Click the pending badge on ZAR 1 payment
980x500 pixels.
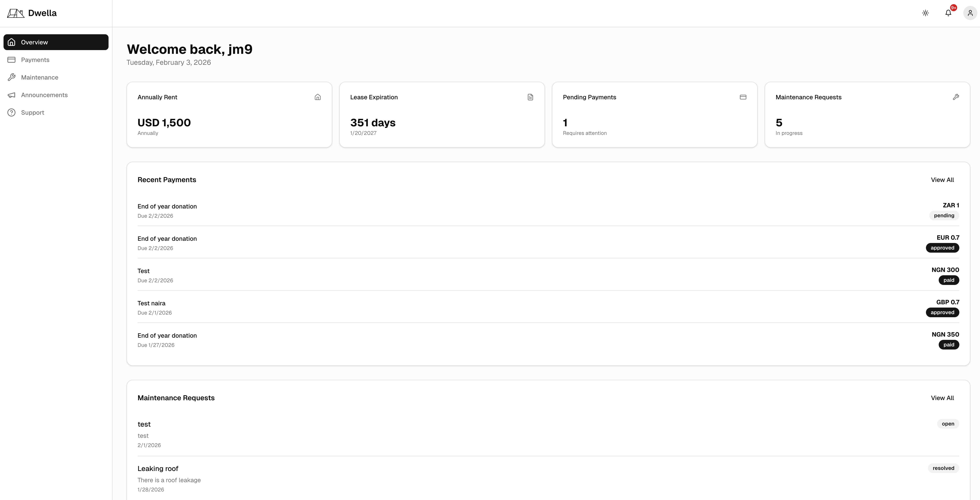point(944,216)
